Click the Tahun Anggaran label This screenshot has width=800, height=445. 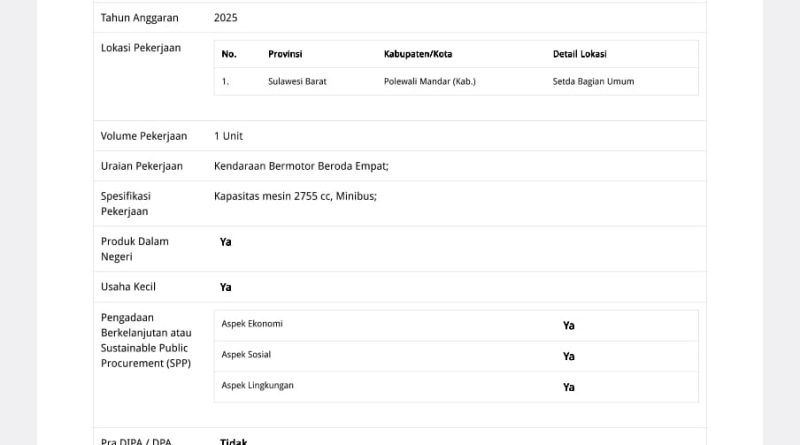[x=140, y=18]
